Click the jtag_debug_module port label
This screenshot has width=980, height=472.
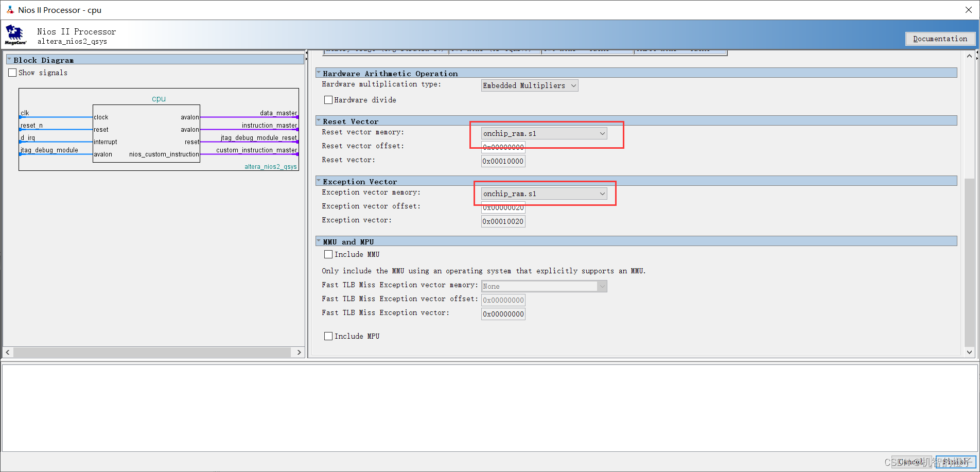49,150
